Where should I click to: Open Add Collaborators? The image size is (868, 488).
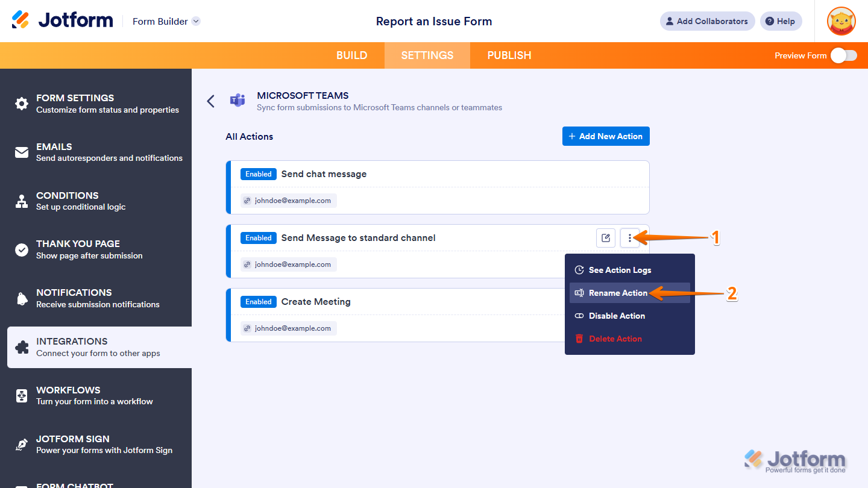(706, 20)
